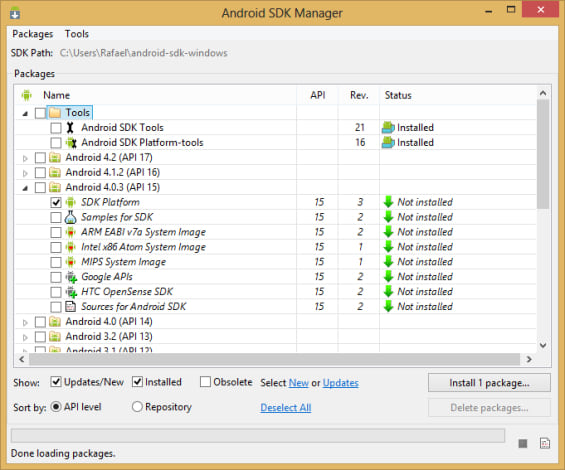The image size is (565, 470).
Task: Click the android icon in the Name header
Action: 26,95
